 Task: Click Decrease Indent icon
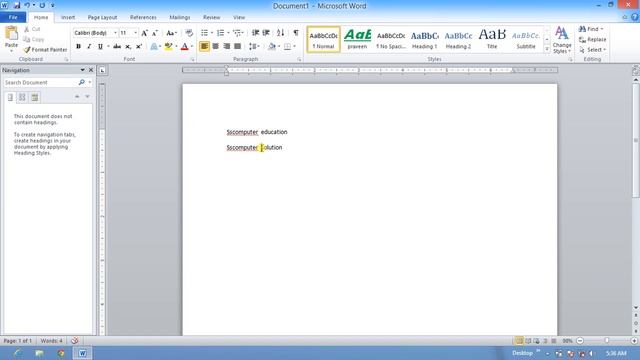point(256,33)
